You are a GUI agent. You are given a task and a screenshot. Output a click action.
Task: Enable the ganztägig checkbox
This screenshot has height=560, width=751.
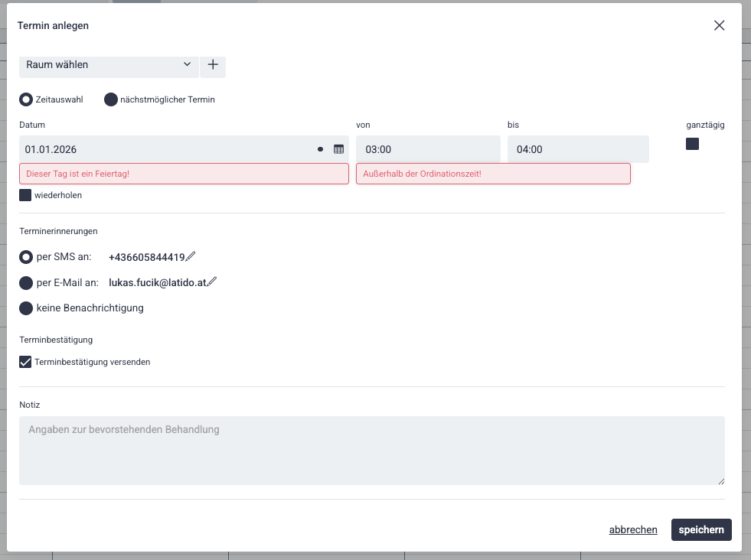tap(692, 144)
